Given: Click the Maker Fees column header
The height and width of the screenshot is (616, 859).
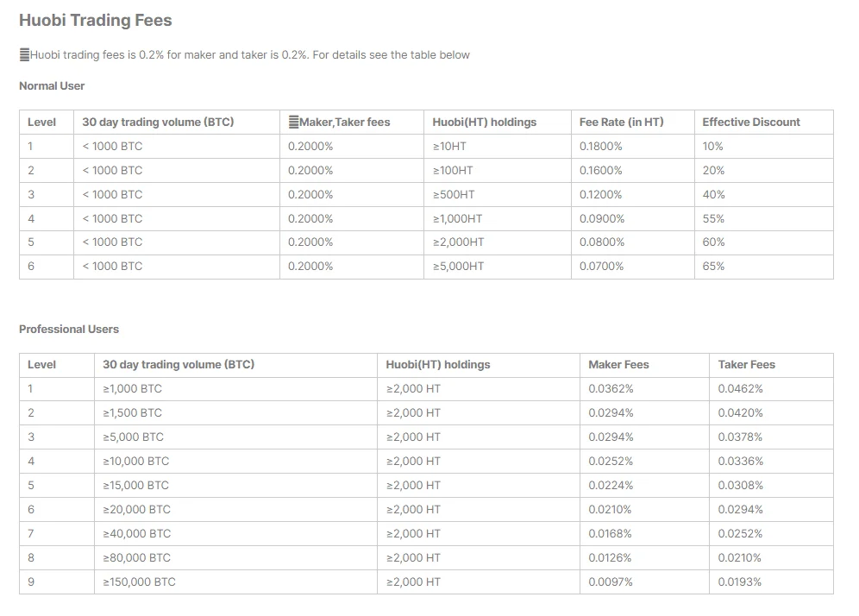Looking at the screenshot, I should click(x=618, y=365).
